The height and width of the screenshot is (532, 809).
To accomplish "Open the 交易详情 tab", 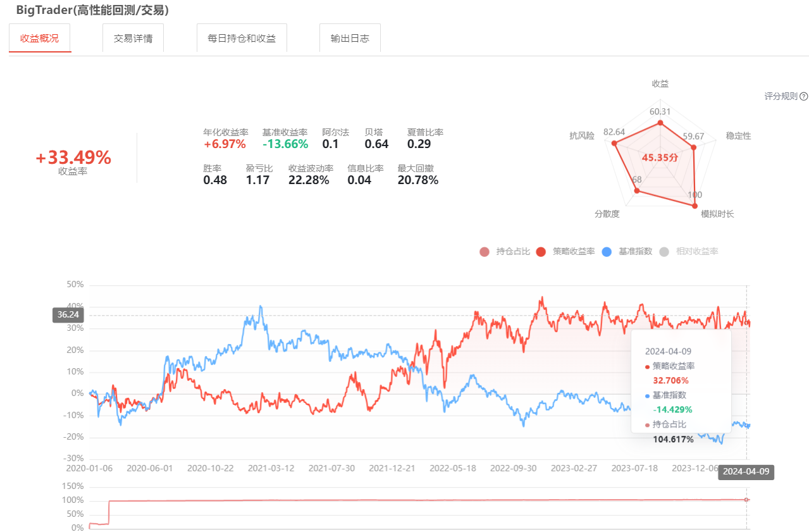I will point(133,39).
